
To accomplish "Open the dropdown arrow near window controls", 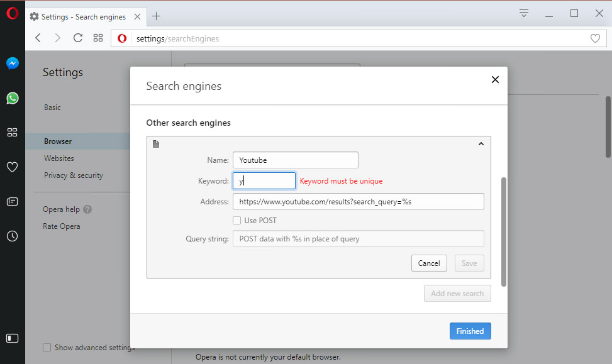I will point(523,13).
